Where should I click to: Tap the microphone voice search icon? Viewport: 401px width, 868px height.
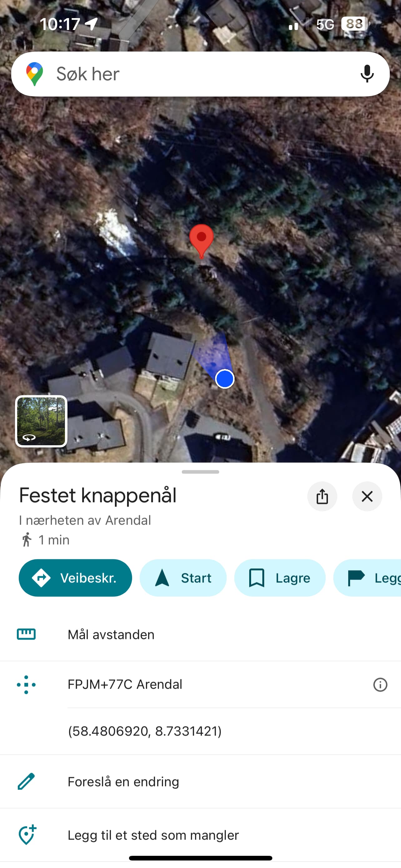pyautogui.click(x=367, y=74)
